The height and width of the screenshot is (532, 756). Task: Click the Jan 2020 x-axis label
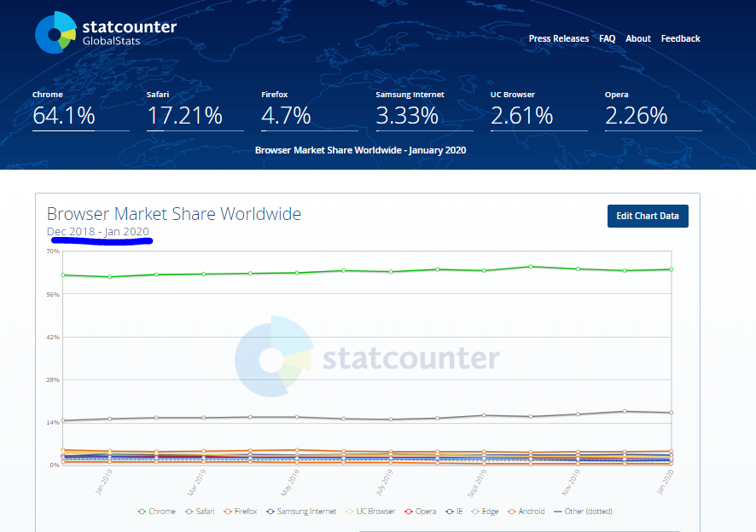(665, 483)
